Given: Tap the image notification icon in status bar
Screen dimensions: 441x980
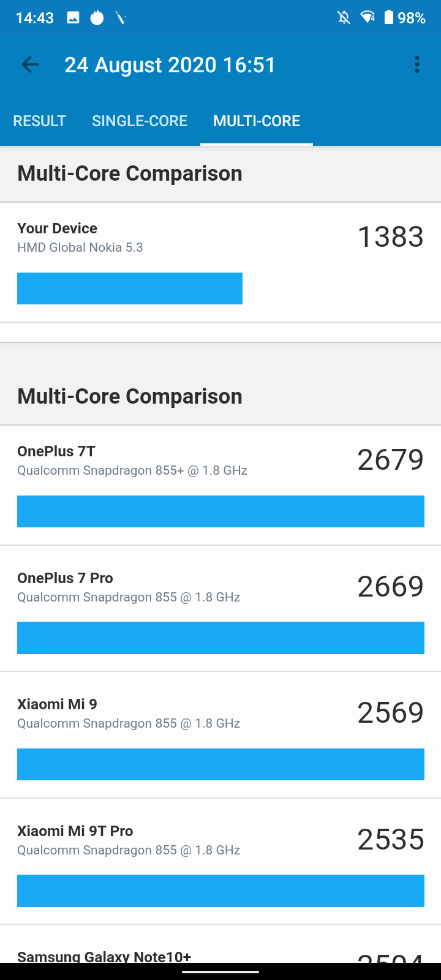Looking at the screenshot, I should tap(73, 18).
